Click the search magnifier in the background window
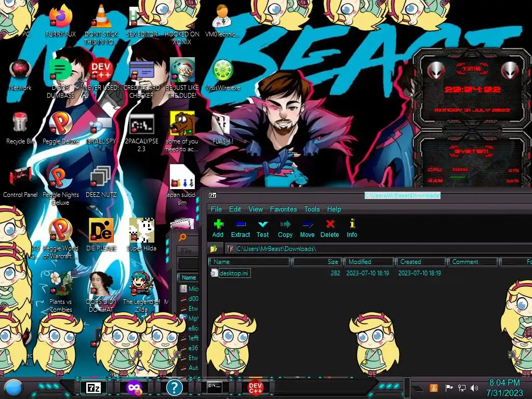The height and width of the screenshot is (399, 532). tap(183, 237)
